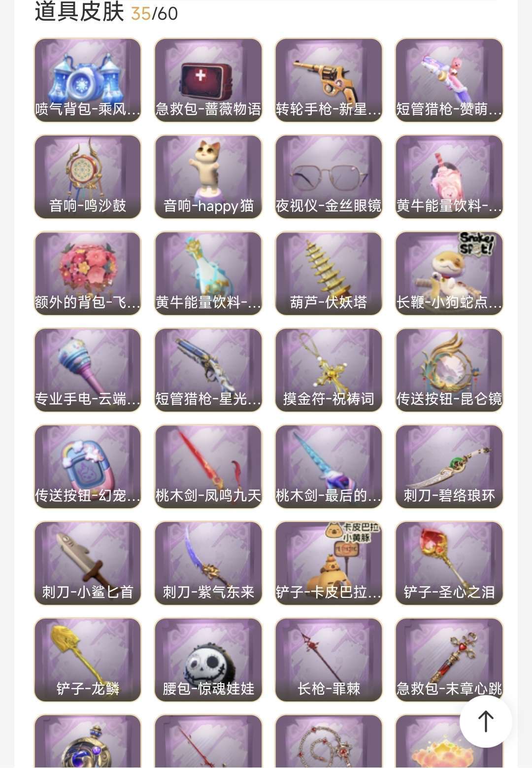Open the 长鞭-小狗蛇点 snake whip skin

449,273
